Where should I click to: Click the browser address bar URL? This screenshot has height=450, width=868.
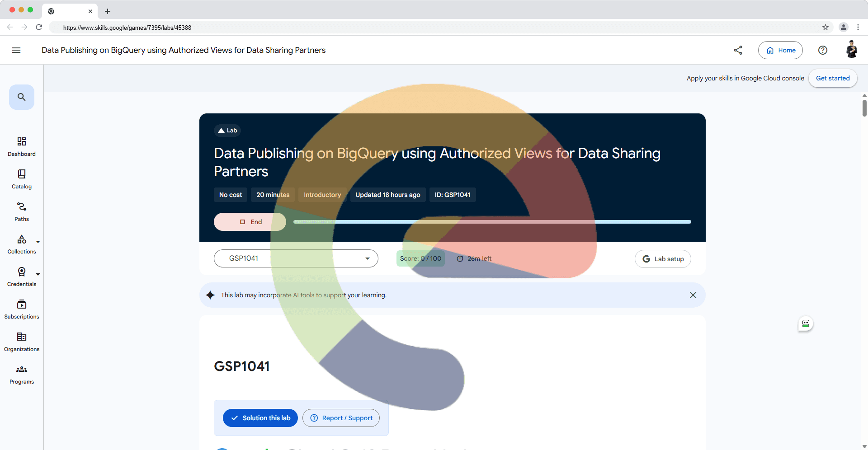127,28
